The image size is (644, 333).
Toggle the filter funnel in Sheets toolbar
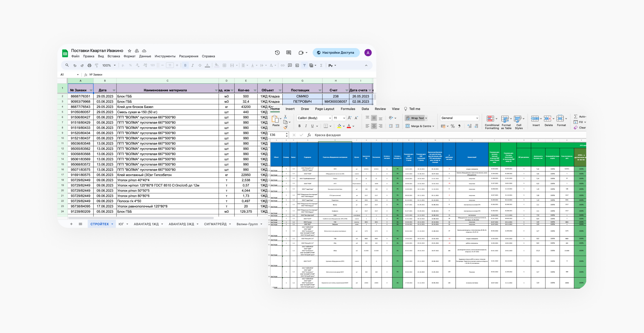[305, 65]
